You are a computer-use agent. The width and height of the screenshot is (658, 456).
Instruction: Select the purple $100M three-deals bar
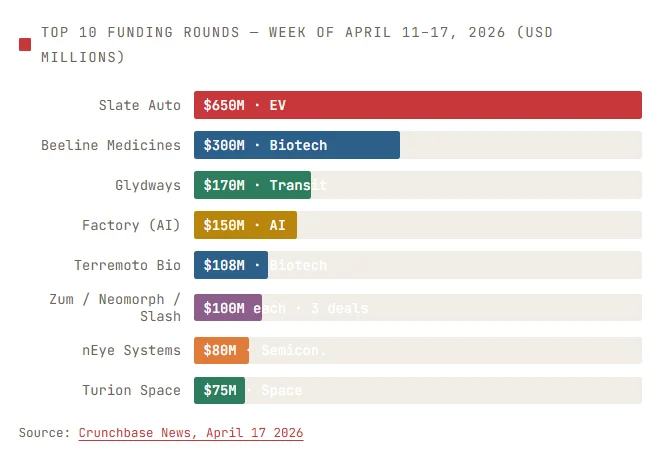tap(227, 308)
